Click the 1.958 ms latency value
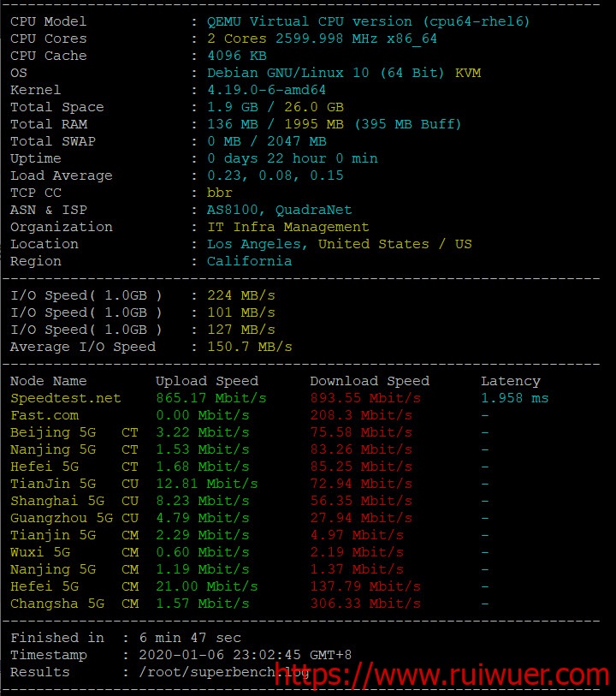This screenshot has height=696, width=616. pos(514,398)
